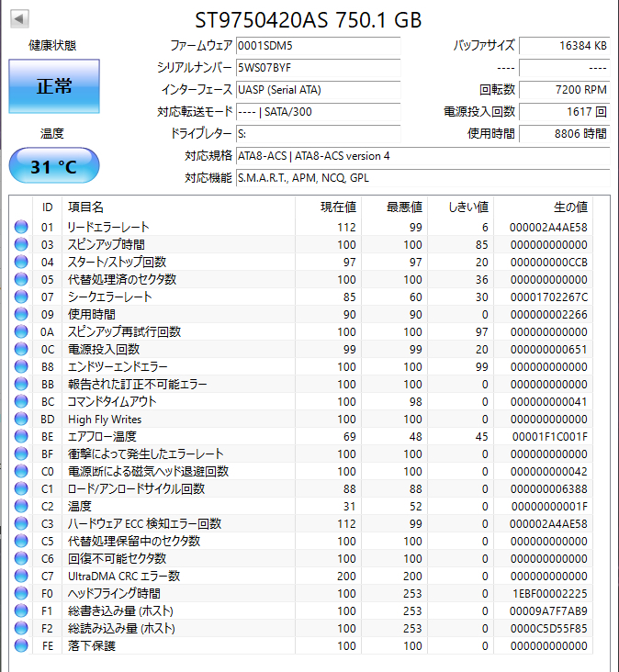Click raw value 00009A7F7AB9
The width and height of the screenshot is (619, 672).
548,610
